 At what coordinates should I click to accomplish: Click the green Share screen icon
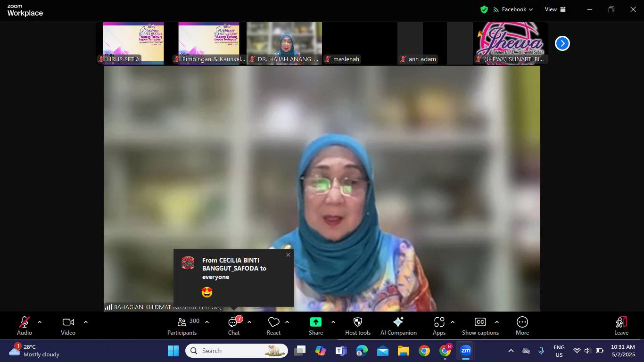315,322
